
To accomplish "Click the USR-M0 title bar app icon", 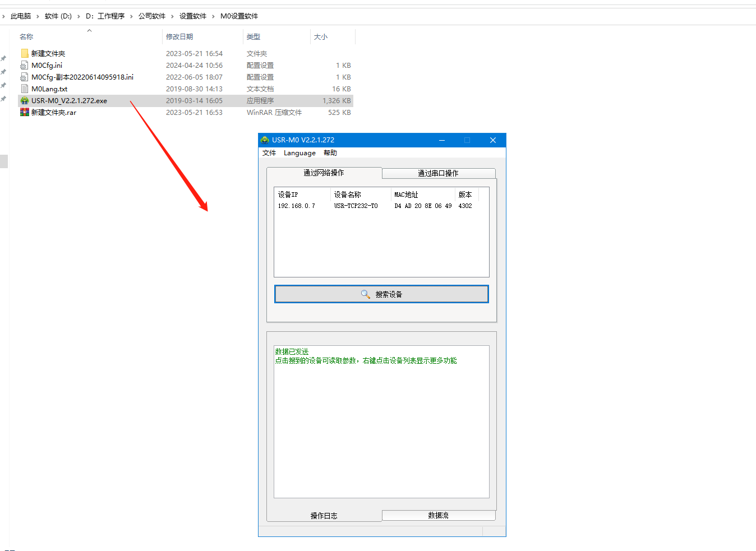I will pyautogui.click(x=265, y=140).
